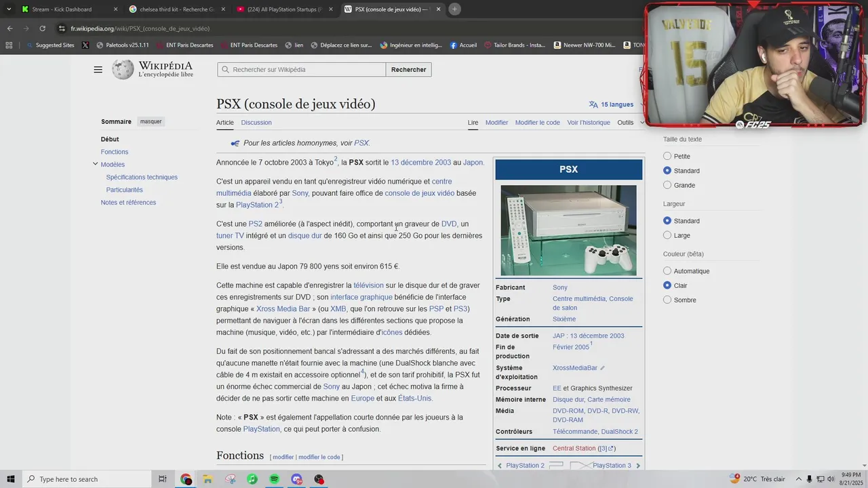Click the Rechercher sur Wikipédia search field
This screenshot has height=488, width=868.
[x=302, y=70]
